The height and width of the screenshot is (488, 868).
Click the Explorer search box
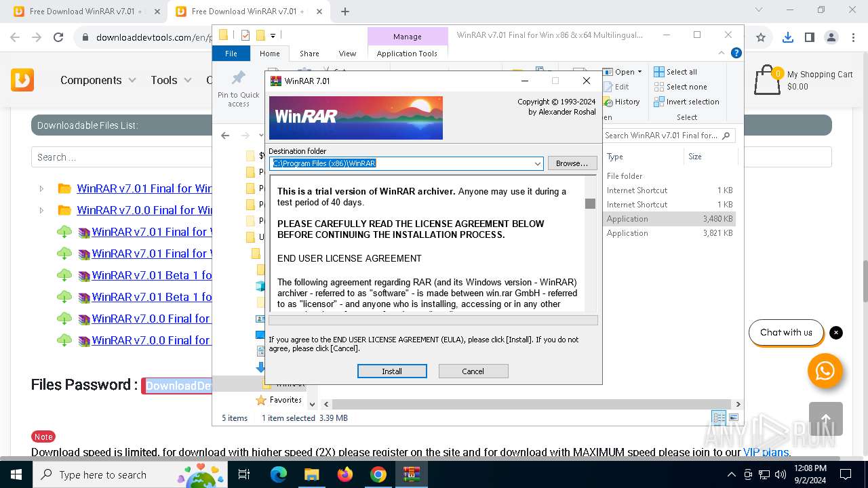(x=668, y=136)
